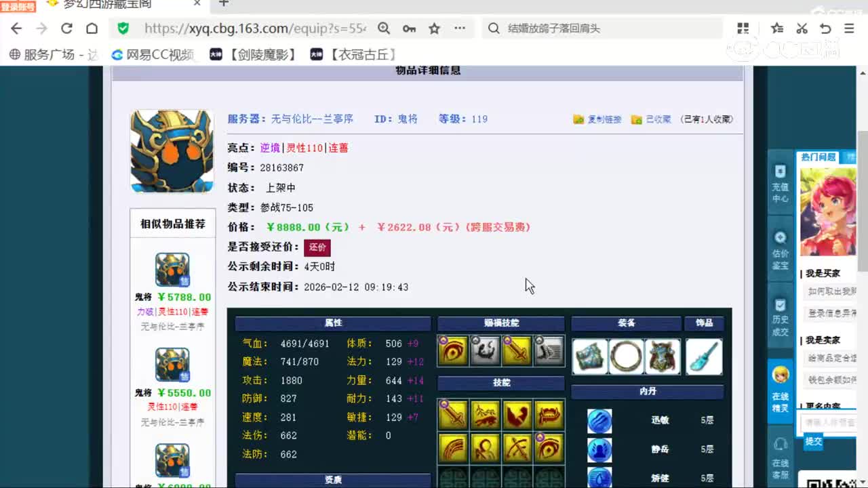Close the 梦幻西游藏宝阁 tab
Viewport: 868px width, 488px height.
point(197,3)
